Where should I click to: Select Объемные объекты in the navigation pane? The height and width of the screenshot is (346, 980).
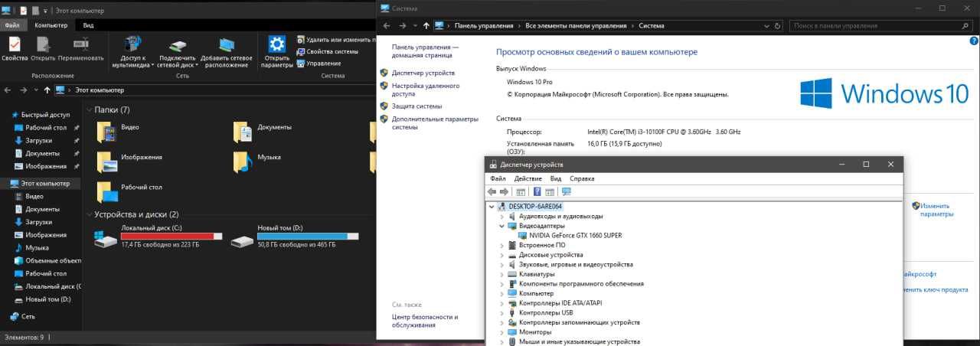pyautogui.click(x=47, y=261)
